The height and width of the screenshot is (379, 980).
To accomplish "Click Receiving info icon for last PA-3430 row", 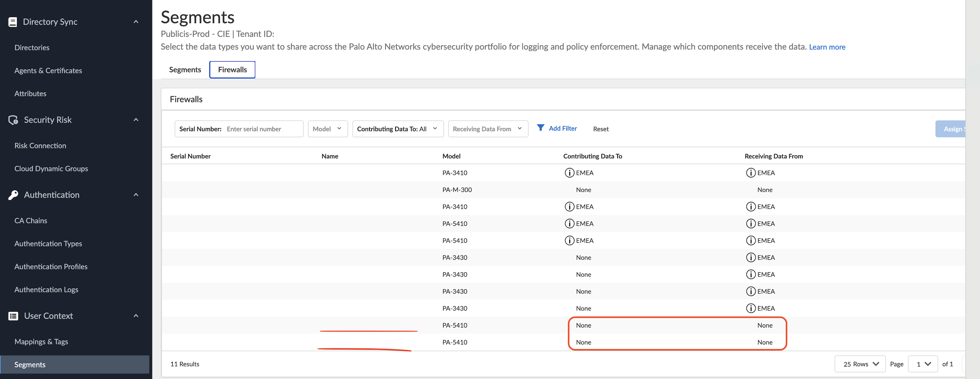I will (751, 308).
